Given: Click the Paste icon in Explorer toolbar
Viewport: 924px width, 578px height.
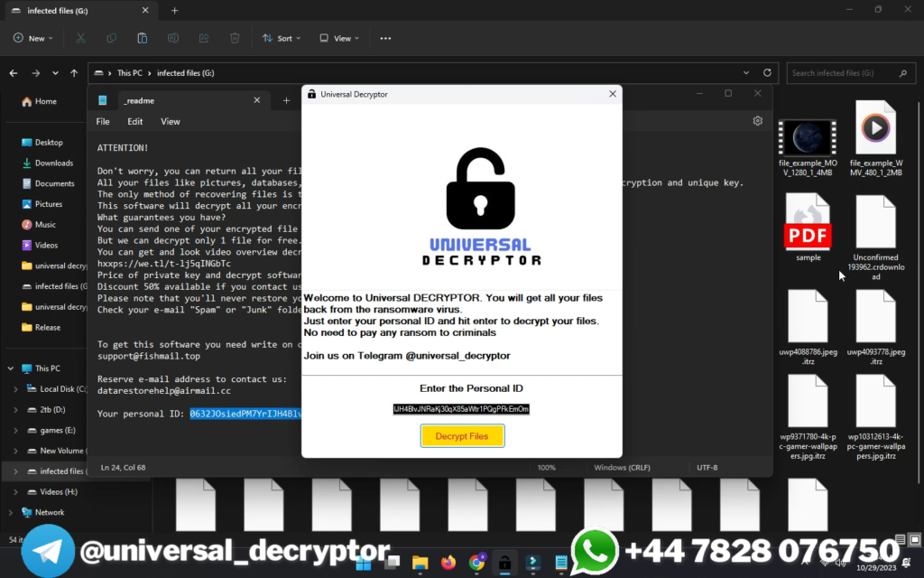Looking at the screenshot, I should click(x=142, y=38).
